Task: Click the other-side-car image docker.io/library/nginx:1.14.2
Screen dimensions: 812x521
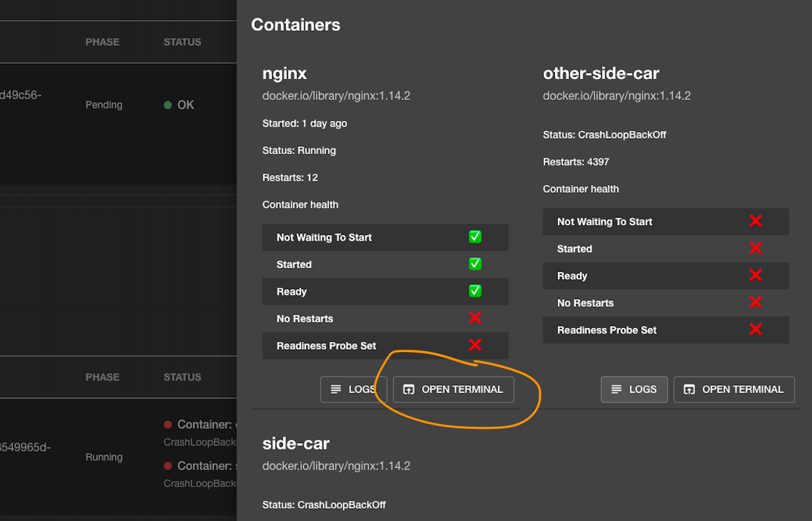Action: [x=617, y=96]
